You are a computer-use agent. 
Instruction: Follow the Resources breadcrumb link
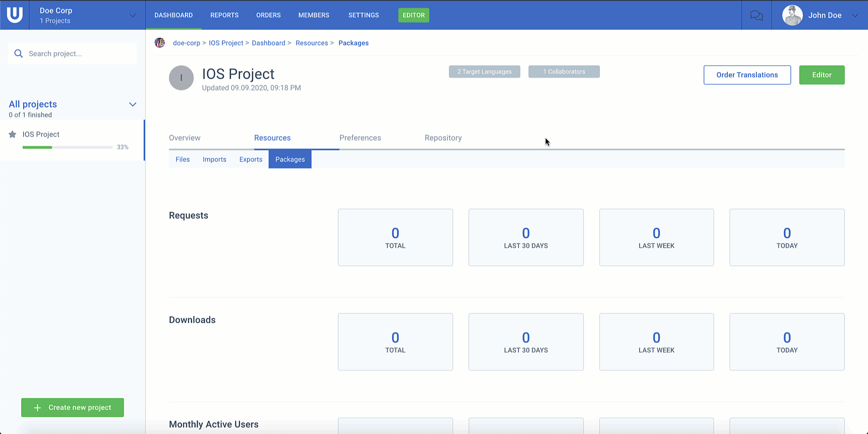[312, 43]
